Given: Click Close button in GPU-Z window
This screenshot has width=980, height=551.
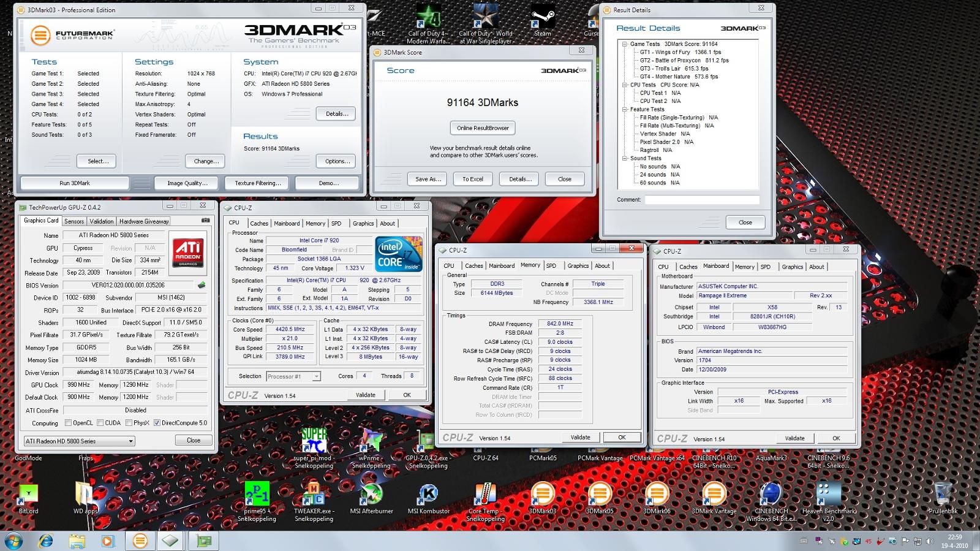Looking at the screenshot, I should click(x=194, y=440).
